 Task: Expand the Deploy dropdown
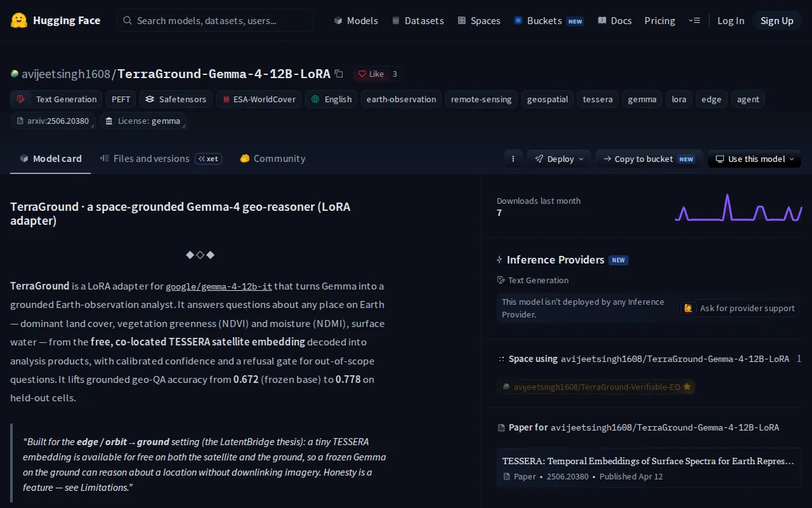(x=559, y=159)
